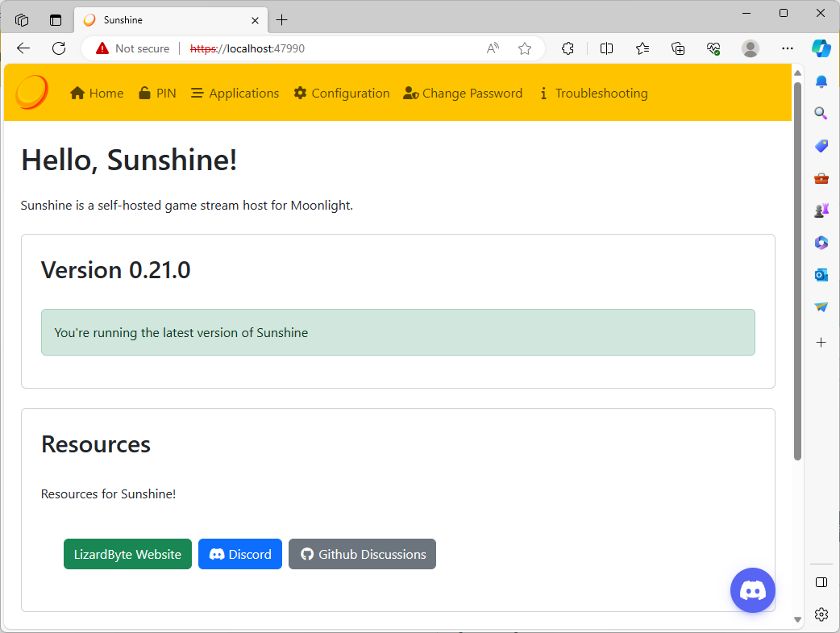
Task: Open the Home navigation item
Action: pyautogui.click(x=97, y=94)
